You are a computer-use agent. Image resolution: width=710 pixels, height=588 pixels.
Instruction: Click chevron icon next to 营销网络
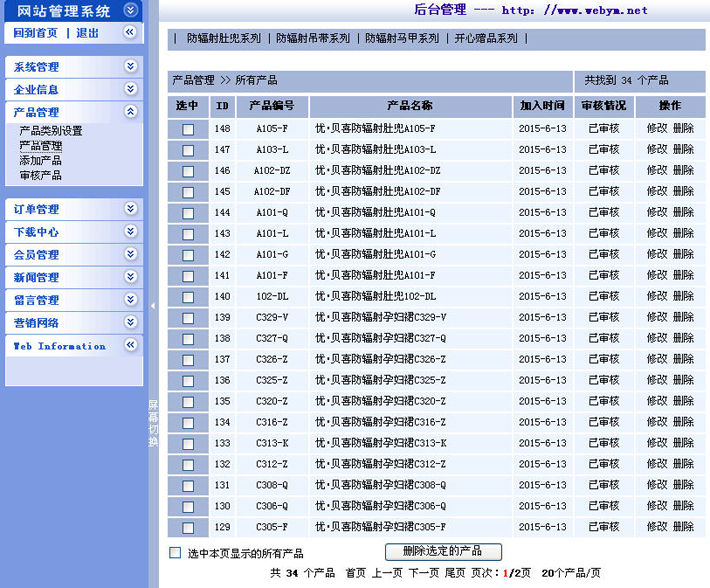click(x=130, y=322)
